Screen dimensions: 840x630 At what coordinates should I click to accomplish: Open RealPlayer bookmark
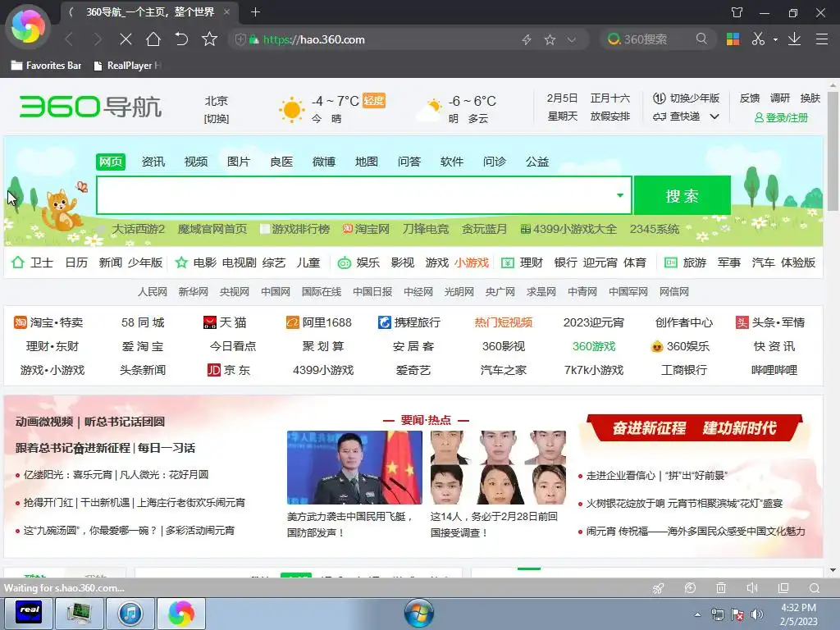(x=127, y=66)
